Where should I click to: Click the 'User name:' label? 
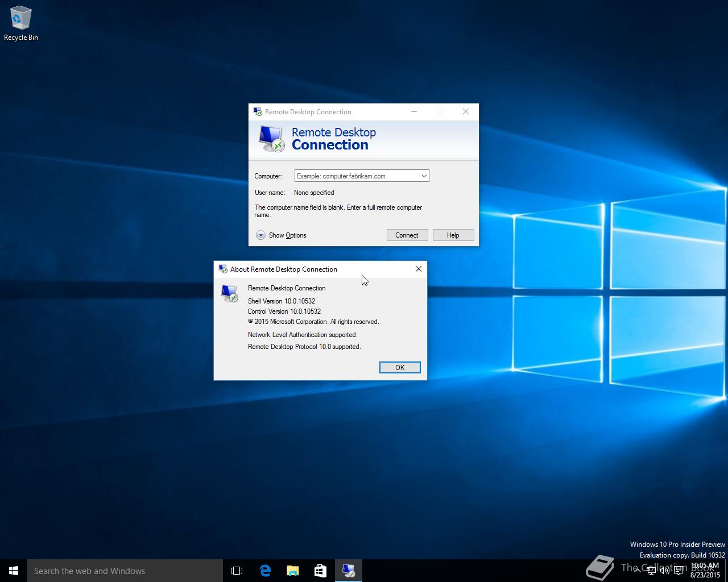pyautogui.click(x=270, y=193)
